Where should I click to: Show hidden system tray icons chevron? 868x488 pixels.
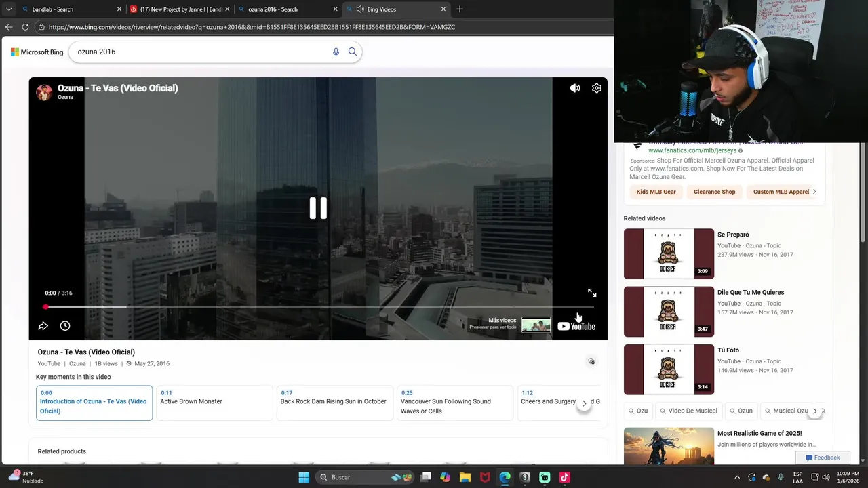[737, 477]
